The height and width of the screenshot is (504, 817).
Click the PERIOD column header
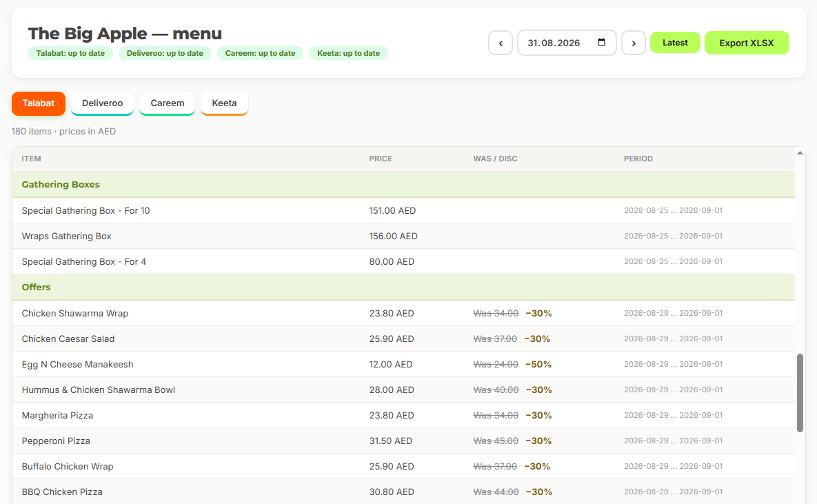(x=638, y=159)
